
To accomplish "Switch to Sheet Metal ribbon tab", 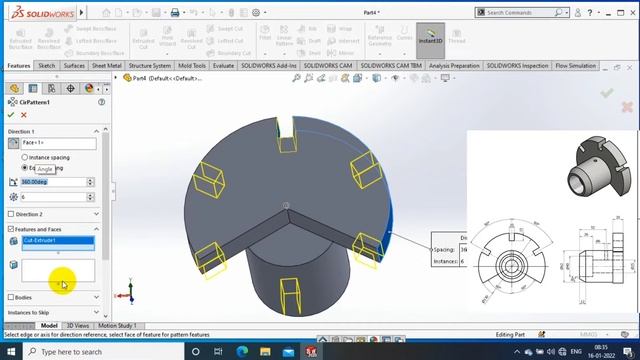I will [107, 66].
